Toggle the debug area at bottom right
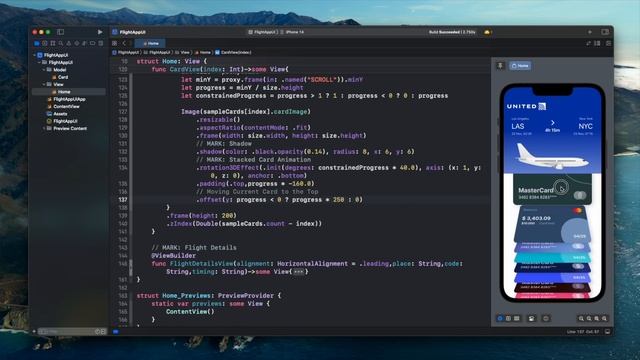This screenshot has height=360, width=640. [x=607, y=331]
